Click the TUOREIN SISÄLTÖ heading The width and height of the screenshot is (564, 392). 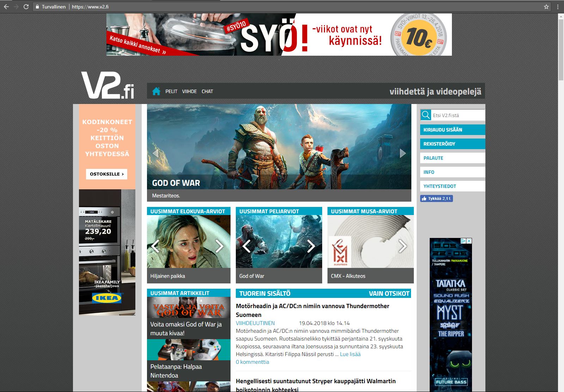[x=265, y=293]
